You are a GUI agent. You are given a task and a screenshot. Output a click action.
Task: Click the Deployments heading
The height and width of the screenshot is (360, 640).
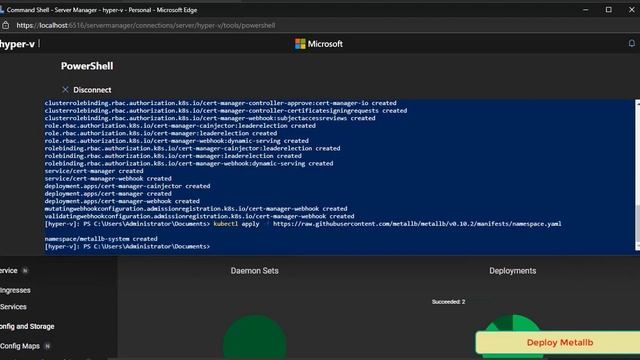click(513, 271)
